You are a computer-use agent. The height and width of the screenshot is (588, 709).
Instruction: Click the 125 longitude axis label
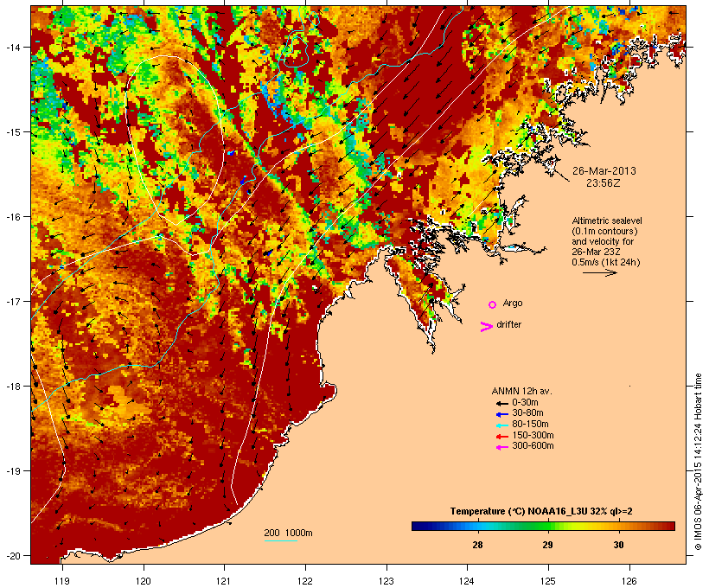tap(548, 581)
